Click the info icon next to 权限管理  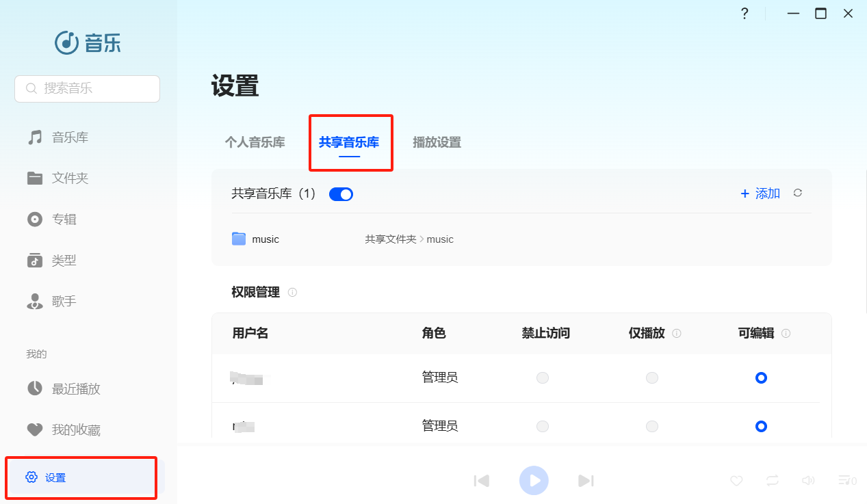click(292, 293)
